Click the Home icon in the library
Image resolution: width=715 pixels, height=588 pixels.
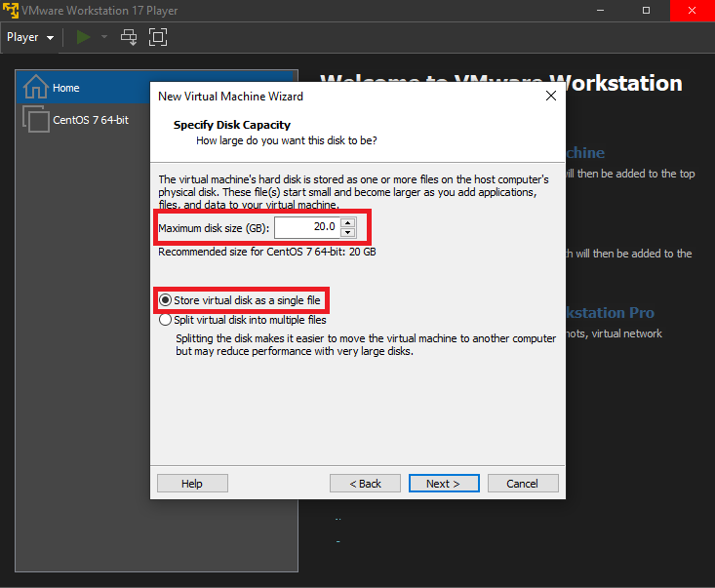[35, 87]
